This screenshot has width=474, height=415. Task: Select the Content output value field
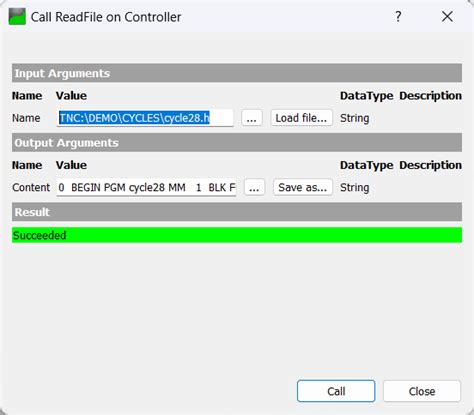point(146,187)
